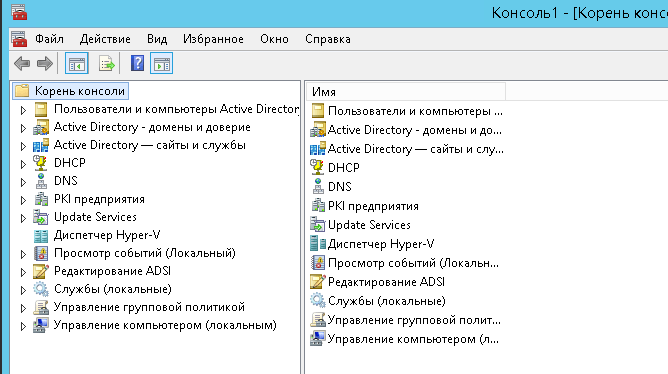Image resolution: width=668 pixels, height=374 pixels.
Task: Select PKI предприятия in the list pane
Action: pyautogui.click(x=373, y=206)
